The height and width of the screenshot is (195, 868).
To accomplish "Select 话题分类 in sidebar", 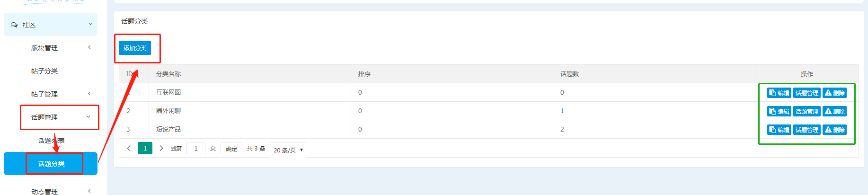I will (x=51, y=164).
